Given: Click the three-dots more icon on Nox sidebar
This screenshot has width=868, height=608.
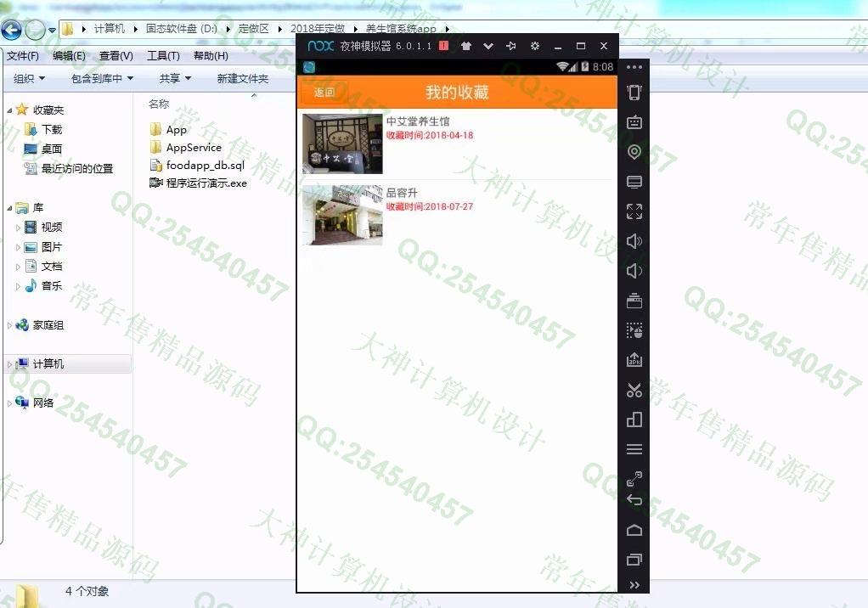Looking at the screenshot, I should coord(634,67).
